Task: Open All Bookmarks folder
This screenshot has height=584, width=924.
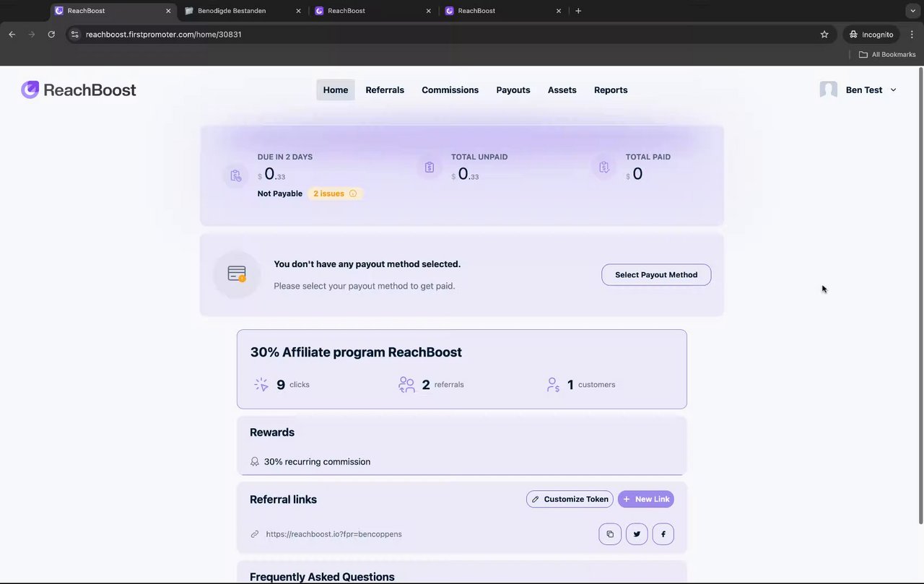Action: (x=887, y=54)
